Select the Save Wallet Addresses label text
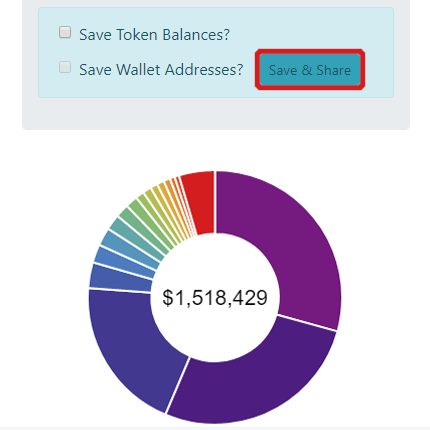The width and height of the screenshot is (430, 430). click(161, 69)
